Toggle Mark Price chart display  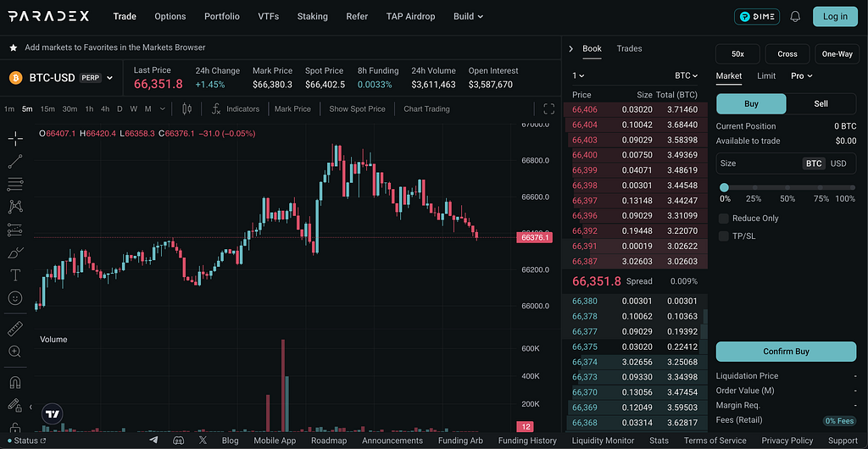click(x=292, y=109)
